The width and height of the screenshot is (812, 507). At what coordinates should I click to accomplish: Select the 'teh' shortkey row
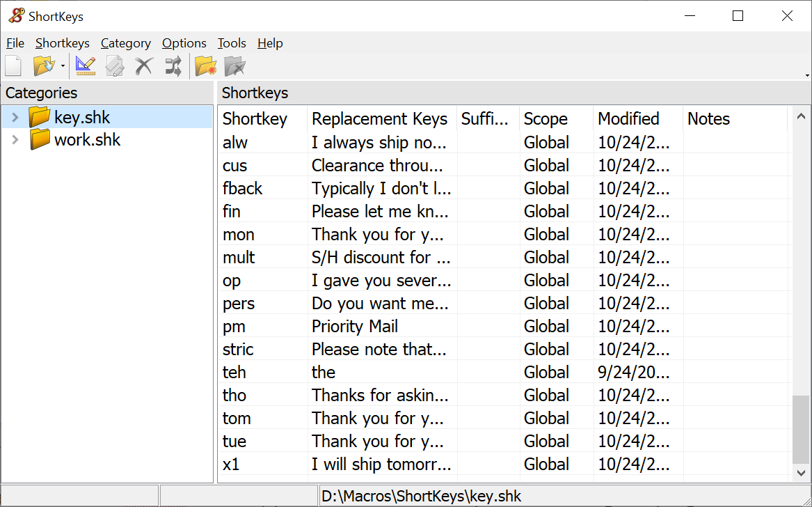click(234, 373)
